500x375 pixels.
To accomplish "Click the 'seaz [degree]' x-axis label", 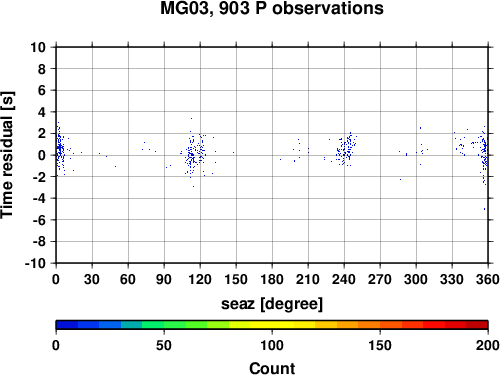I will tap(272, 304).
